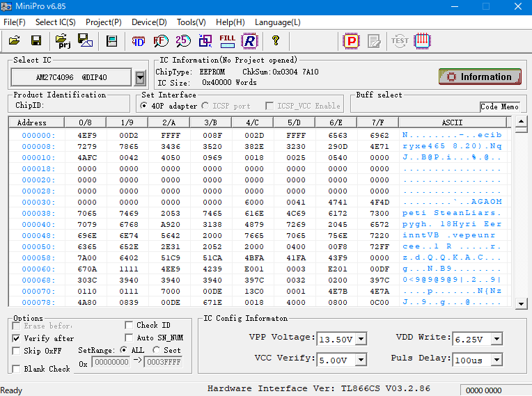This screenshot has width=532, height=396.
Task: Choose the Sect range radio button
Action: pyautogui.click(x=156, y=350)
